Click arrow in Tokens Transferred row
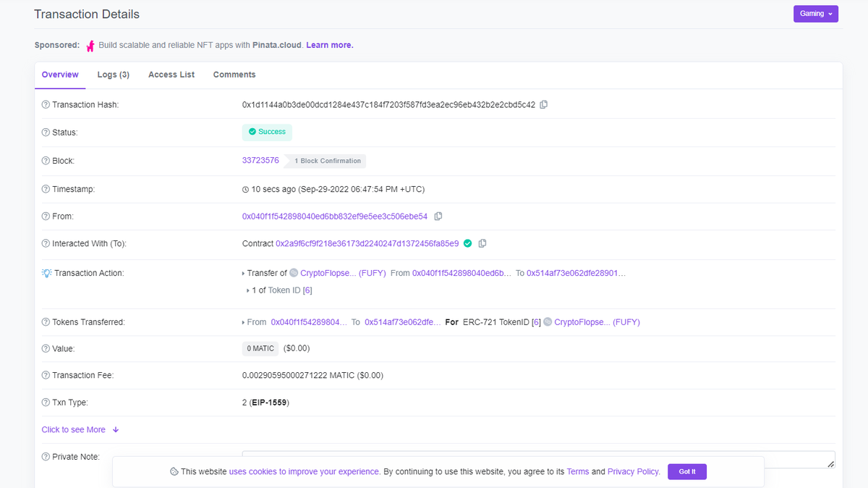This screenshot has height=488, width=868. pyautogui.click(x=244, y=322)
